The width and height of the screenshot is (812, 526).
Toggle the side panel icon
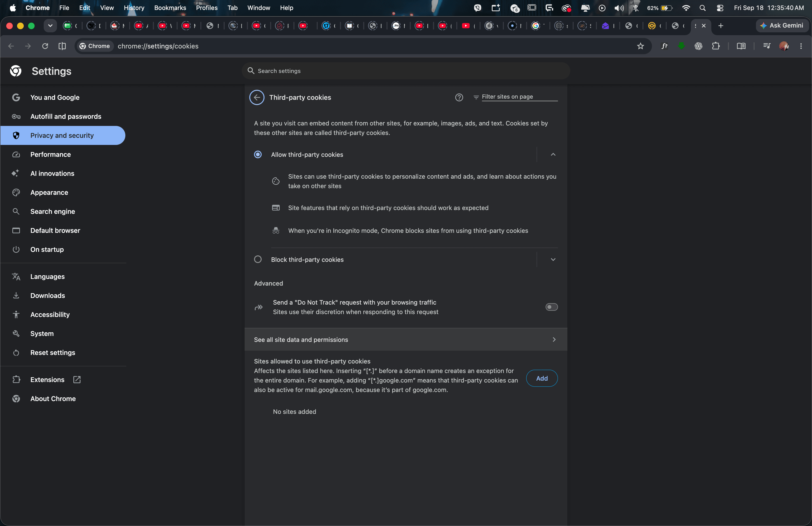(x=62, y=46)
